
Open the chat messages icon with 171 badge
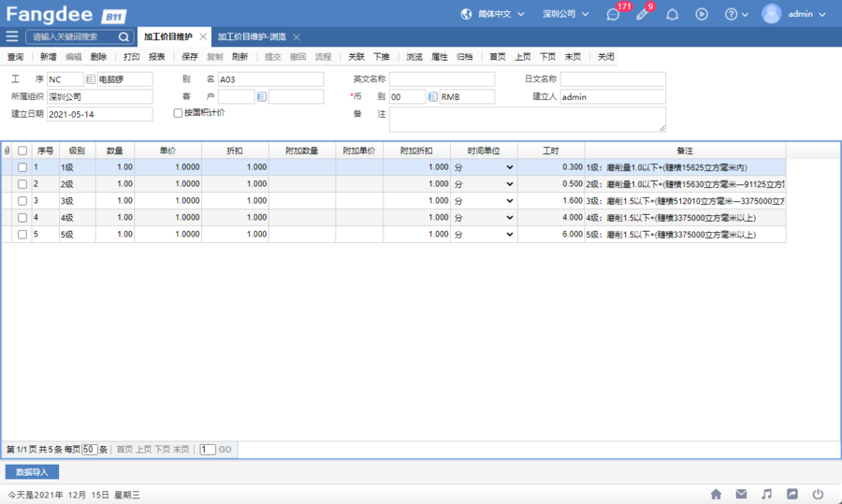click(x=613, y=14)
